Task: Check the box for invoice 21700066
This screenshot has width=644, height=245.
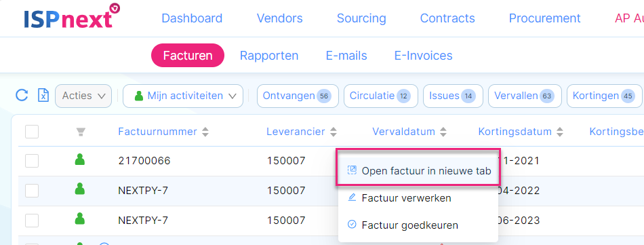Action: pyautogui.click(x=32, y=161)
